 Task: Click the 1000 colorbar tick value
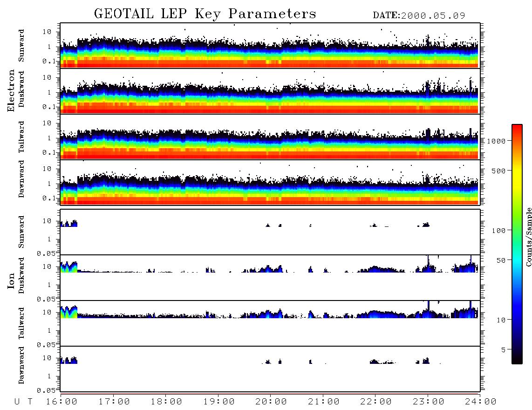pyautogui.click(x=496, y=141)
